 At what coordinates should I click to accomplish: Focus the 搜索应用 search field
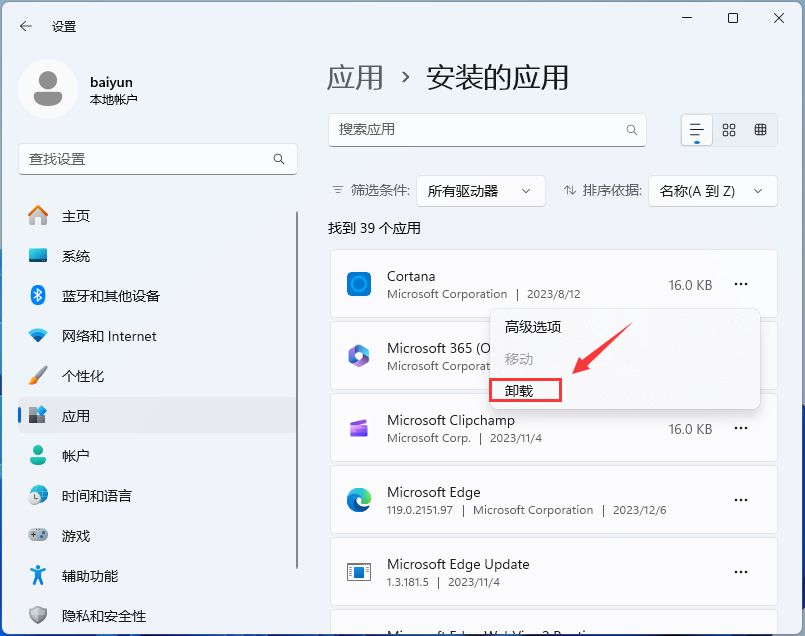[487, 130]
